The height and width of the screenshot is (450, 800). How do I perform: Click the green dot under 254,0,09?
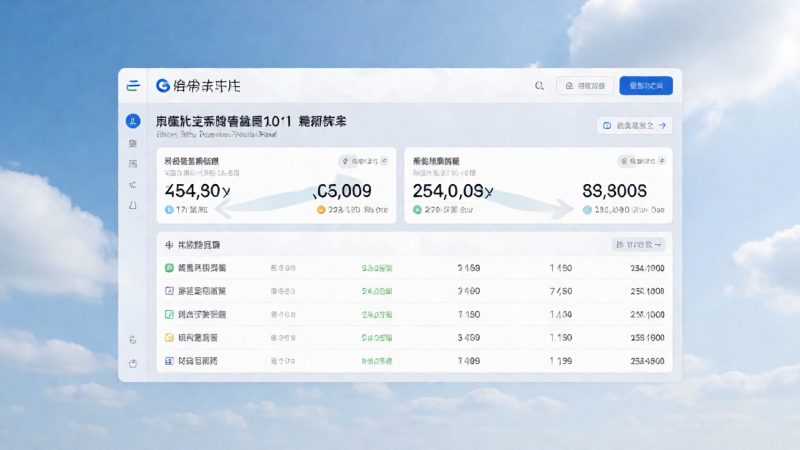(417, 210)
